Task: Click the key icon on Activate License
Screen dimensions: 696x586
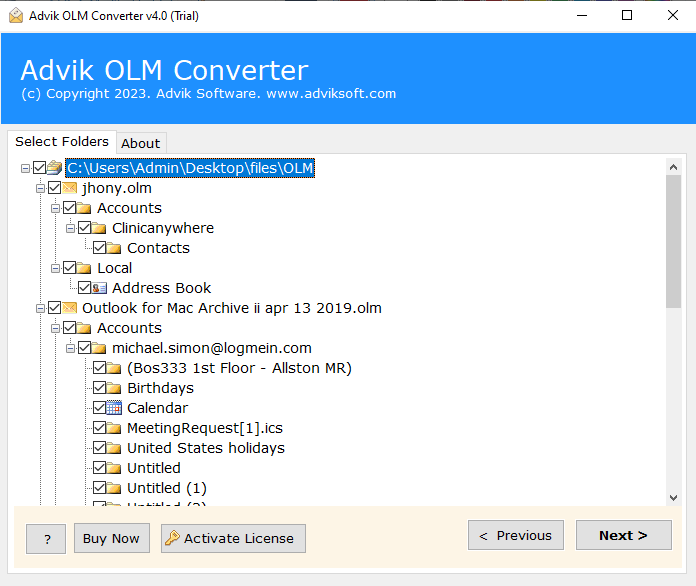Action: (172, 538)
